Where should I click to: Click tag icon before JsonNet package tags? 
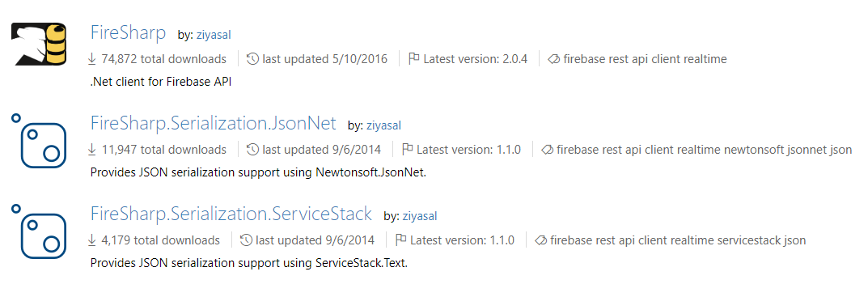click(547, 150)
